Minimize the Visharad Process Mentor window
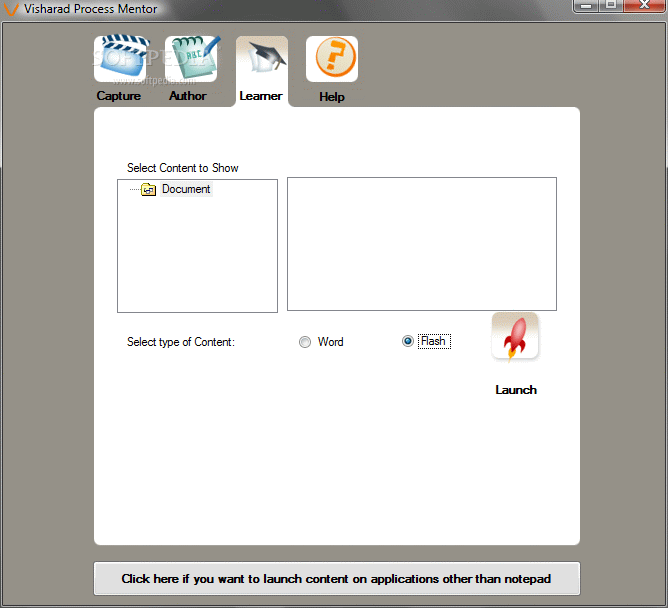This screenshot has width=668, height=608. (x=586, y=6)
